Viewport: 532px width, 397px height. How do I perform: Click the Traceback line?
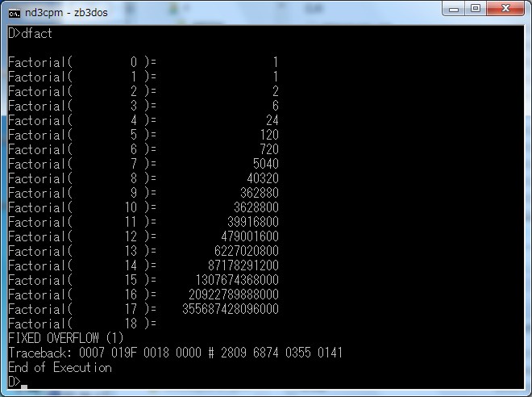point(175,353)
